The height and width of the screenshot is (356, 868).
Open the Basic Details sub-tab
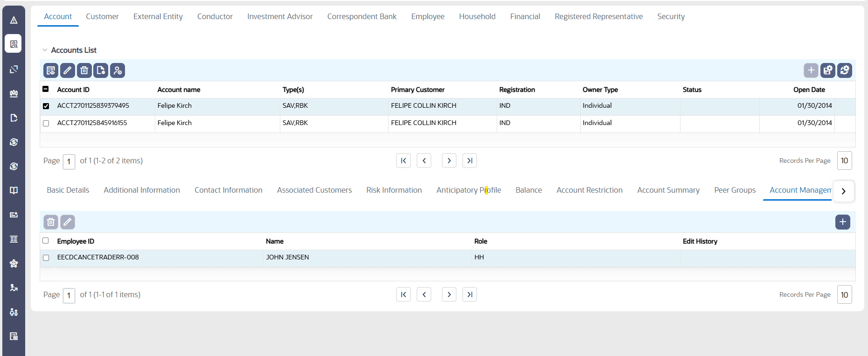point(68,190)
